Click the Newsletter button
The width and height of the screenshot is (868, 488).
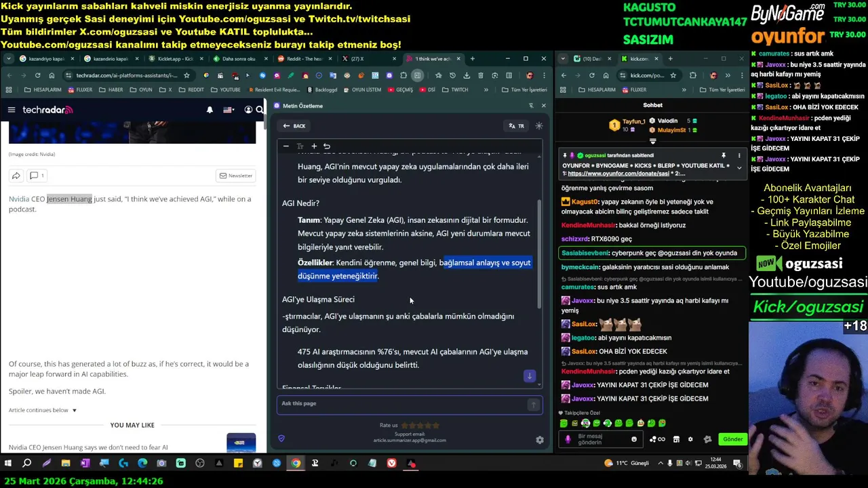[235, 176]
